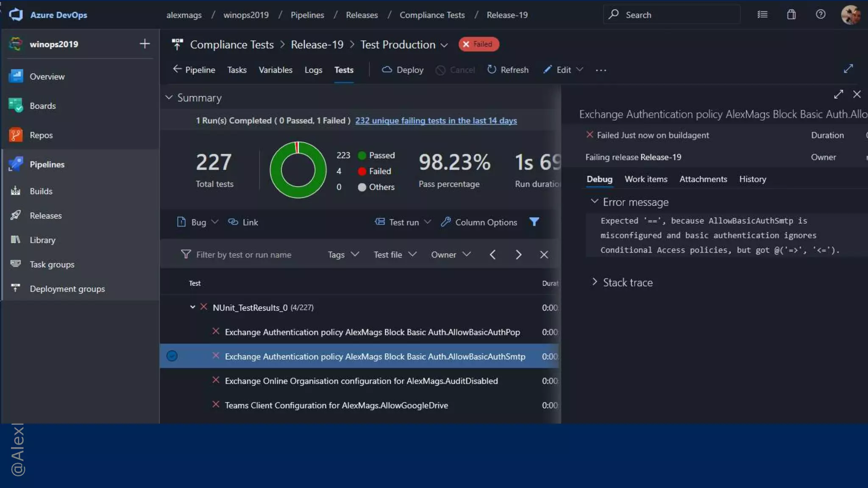This screenshot has height=488, width=868.
Task: Click the Filter by test name field
Action: (244, 255)
